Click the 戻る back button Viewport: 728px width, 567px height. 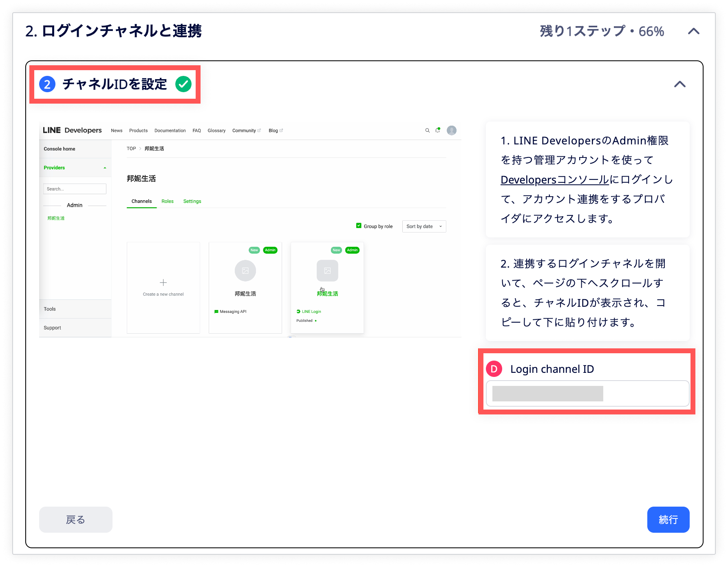76,519
